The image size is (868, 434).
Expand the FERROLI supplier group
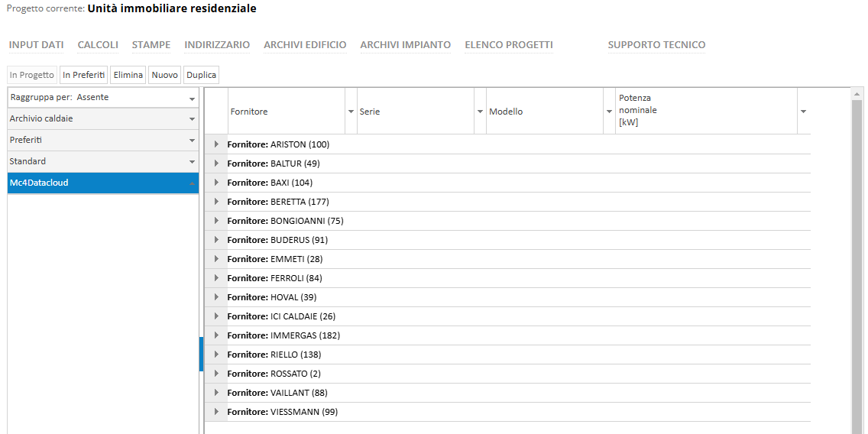[x=216, y=278]
